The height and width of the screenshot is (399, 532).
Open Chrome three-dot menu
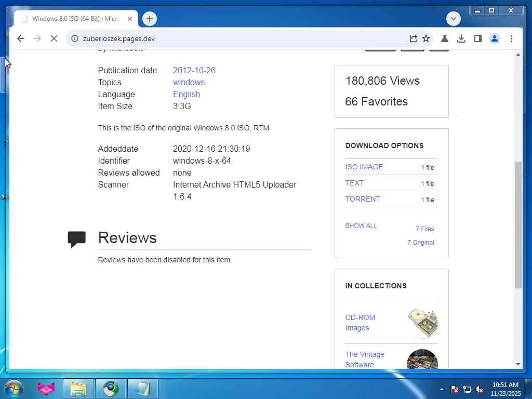pos(511,38)
